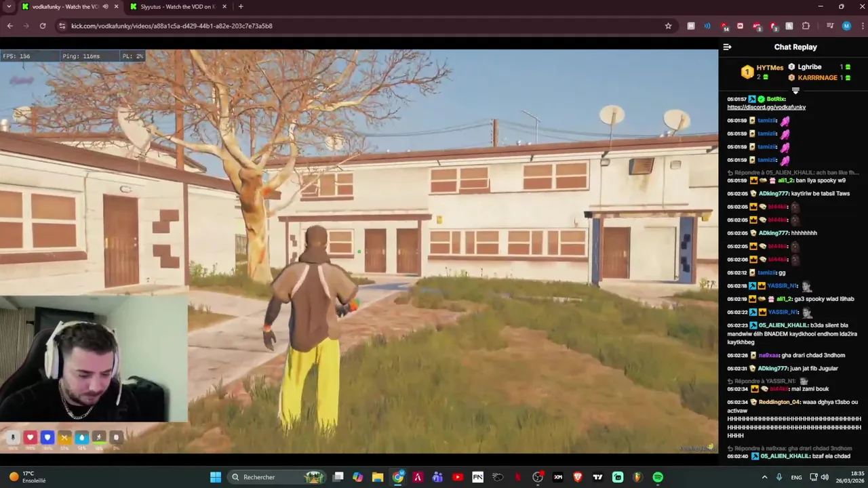
Task: Go back to previous page
Action: tap(9, 26)
